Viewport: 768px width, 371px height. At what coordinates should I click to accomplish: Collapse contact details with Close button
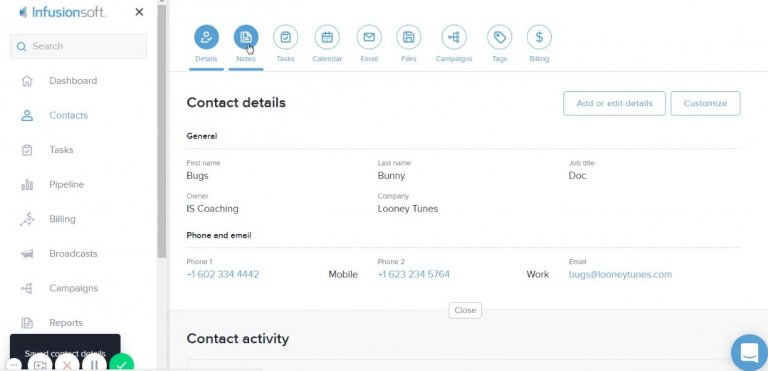(465, 310)
